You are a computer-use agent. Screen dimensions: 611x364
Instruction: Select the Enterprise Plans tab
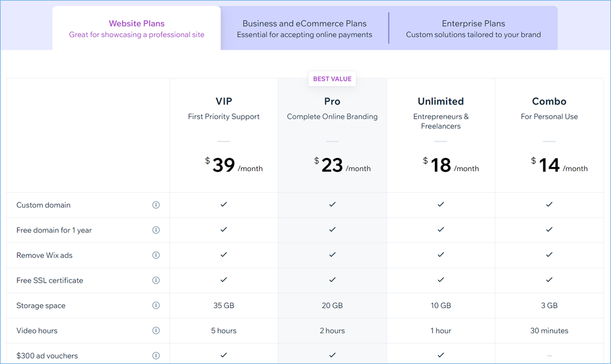[473, 29]
